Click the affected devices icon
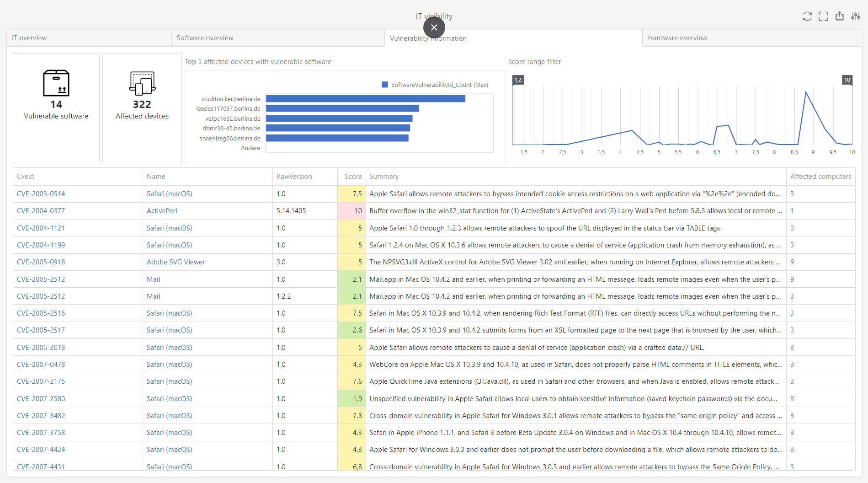868x483 pixels. tap(142, 84)
